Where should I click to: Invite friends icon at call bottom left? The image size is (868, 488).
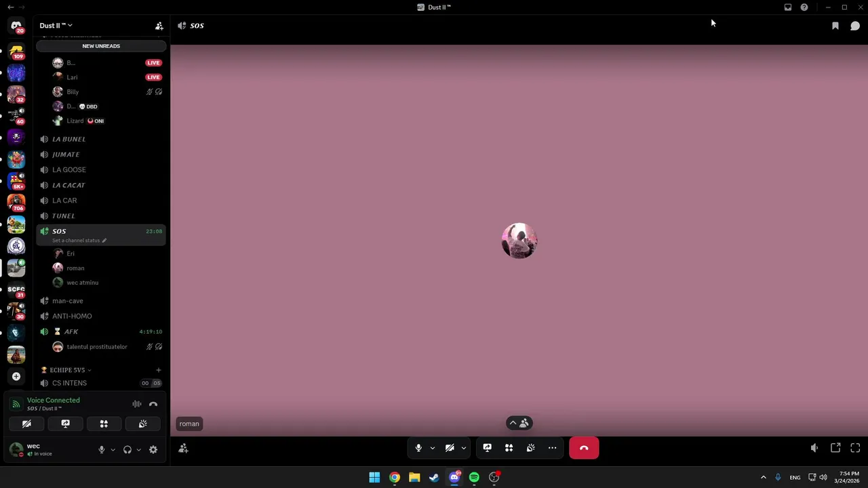[183, 448]
